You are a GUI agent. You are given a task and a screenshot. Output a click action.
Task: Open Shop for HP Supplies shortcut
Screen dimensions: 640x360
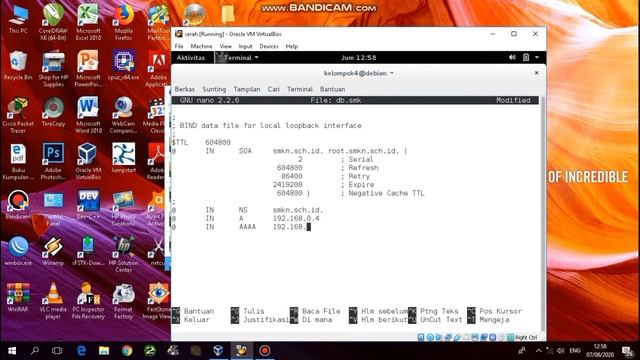click(53, 68)
